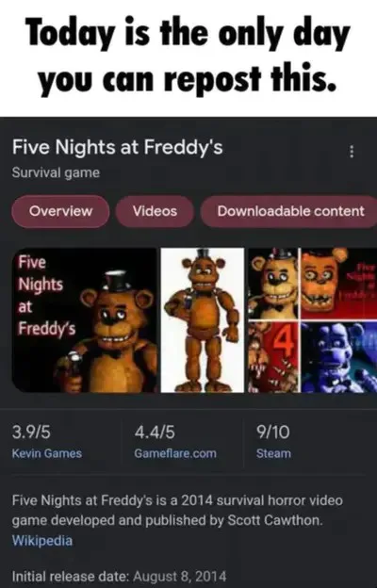Click the 4.4/5 rating score

point(155,433)
